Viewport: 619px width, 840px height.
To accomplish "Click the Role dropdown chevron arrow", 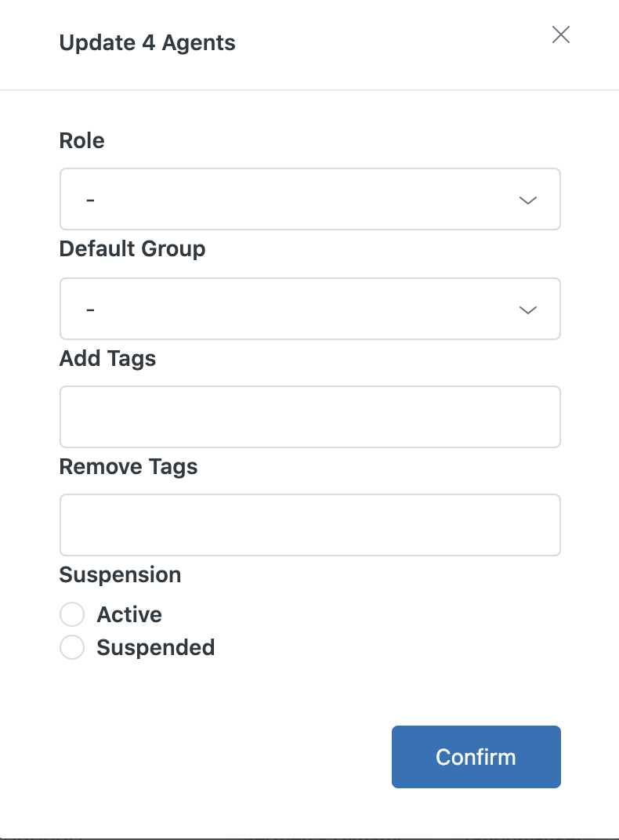I will click(x=528, y=201).
